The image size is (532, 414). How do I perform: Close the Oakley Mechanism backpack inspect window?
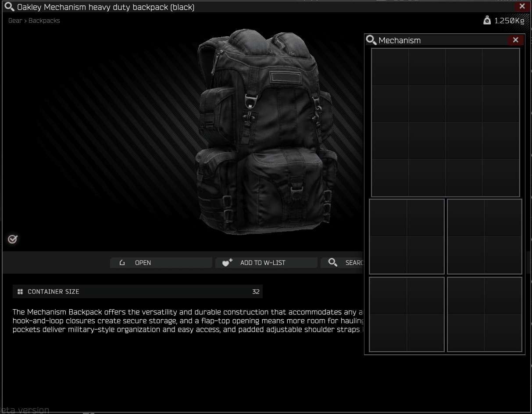(x=522, y=6)
